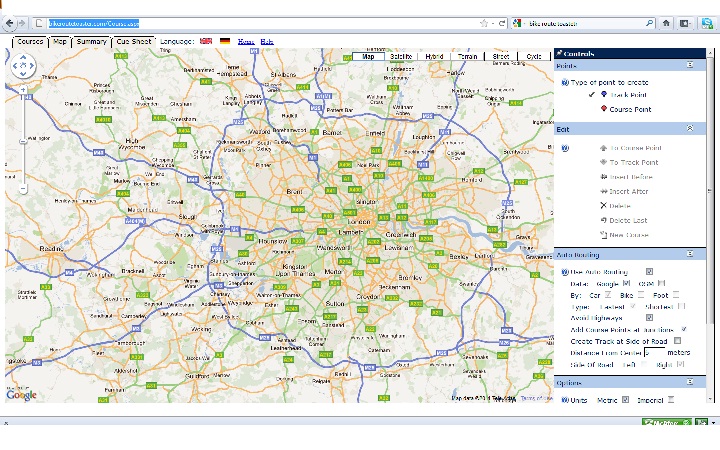Click the Delete X icon
720x450 pixels.
click(603, 205)
